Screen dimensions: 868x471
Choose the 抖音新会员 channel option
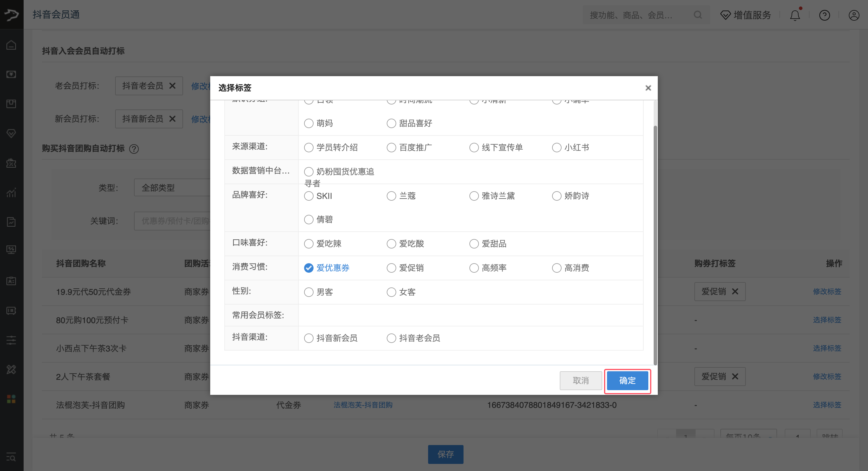point(331,338)
